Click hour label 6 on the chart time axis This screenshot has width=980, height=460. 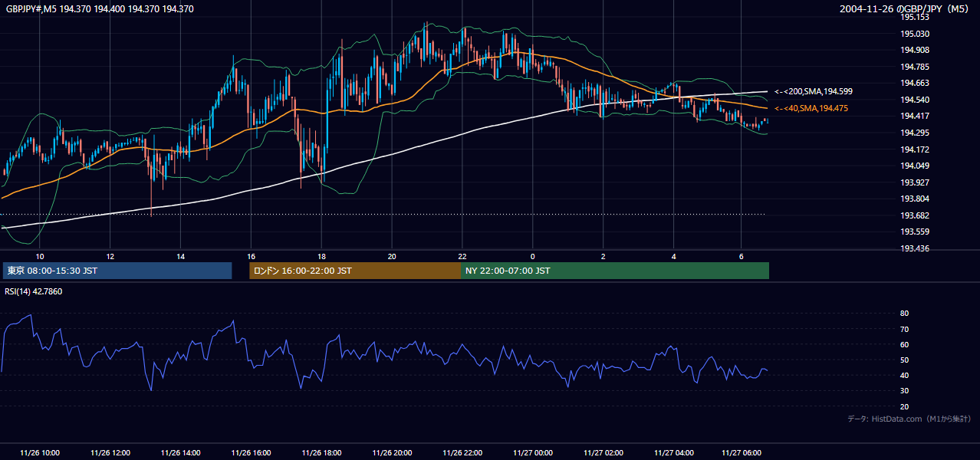pos(741,256)
